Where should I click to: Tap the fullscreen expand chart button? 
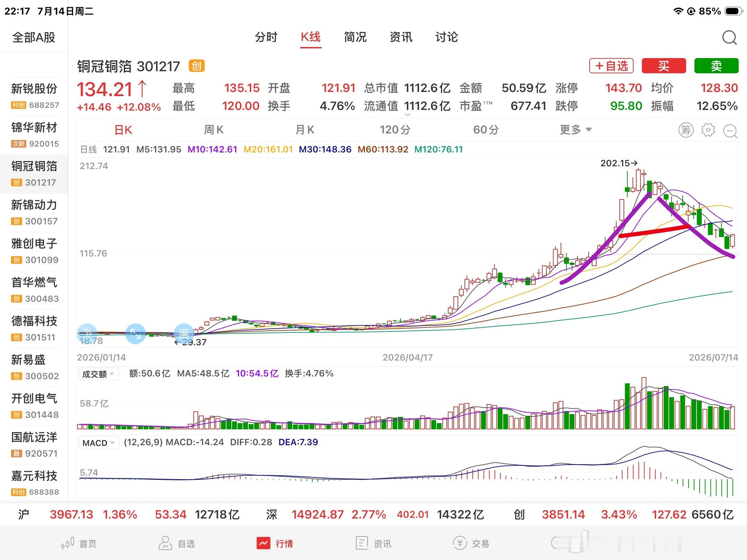pos(135,334)
